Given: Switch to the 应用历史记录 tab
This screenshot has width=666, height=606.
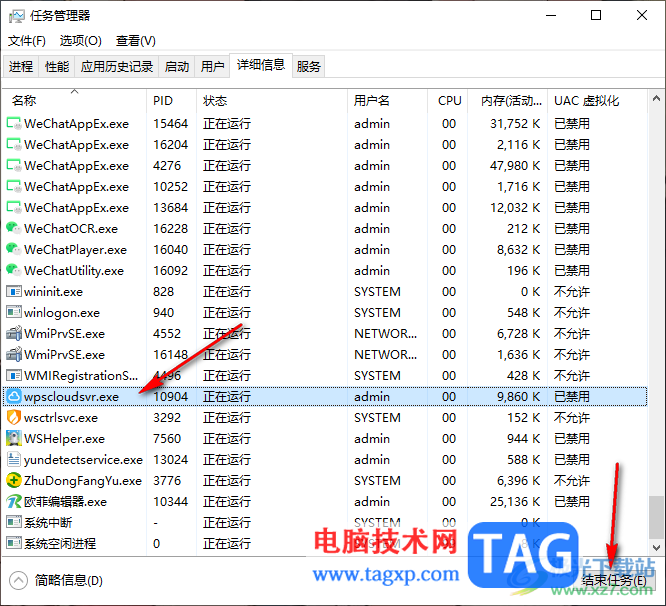Looking at the screenshot, I should click(117, 66).
